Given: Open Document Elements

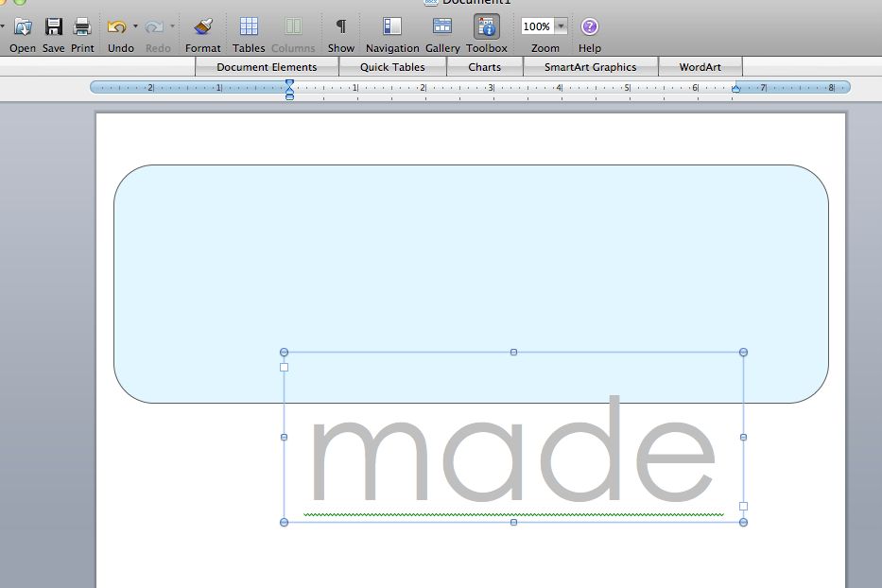Looking at the screenshot, I should [x=268, y=66].
